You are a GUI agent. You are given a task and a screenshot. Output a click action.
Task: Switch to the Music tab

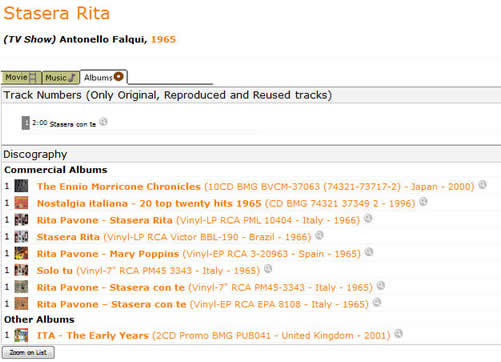pyautogui.click(x=61, y=78)
